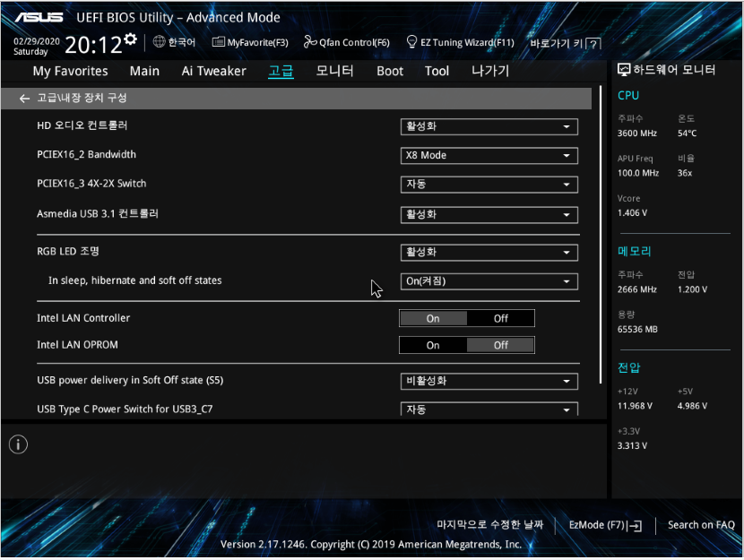Click the vertical scrollbar of settings list
This screenshot has width=744, height=560.
(601, 234)
